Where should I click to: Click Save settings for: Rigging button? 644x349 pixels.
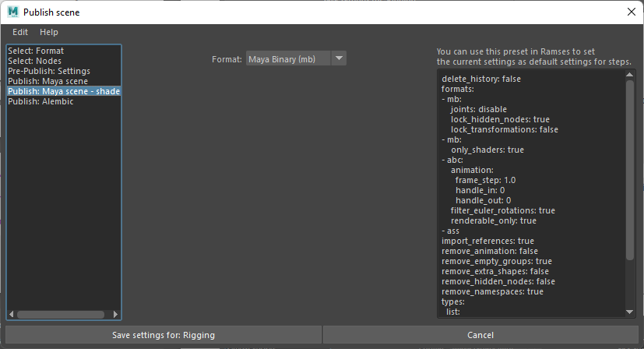tap(164, 335)
